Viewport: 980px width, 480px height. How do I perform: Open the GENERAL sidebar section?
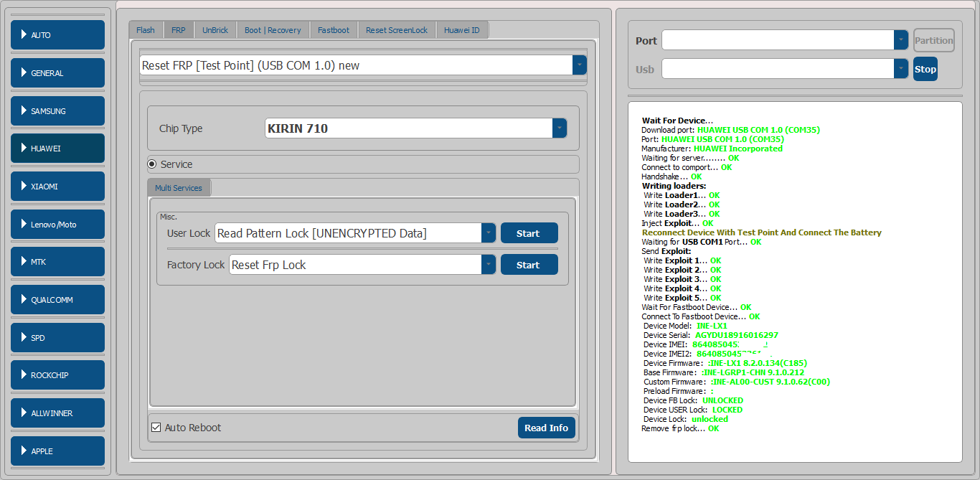click(57, 73)
